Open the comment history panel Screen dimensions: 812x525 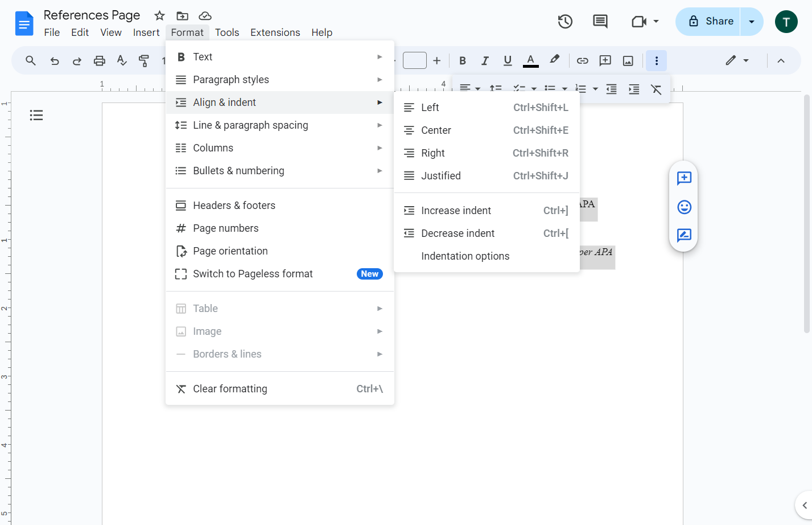point(600,22)
